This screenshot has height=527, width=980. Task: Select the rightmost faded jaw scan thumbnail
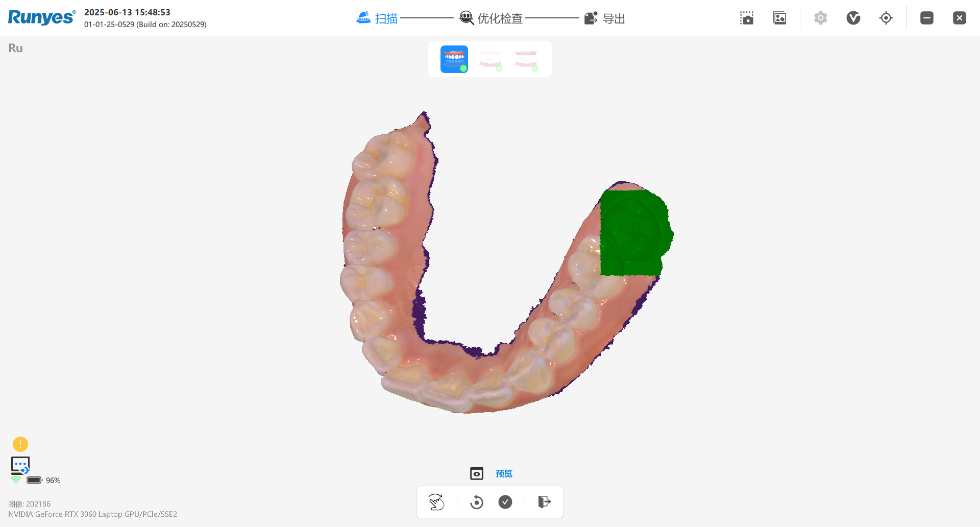(526, 59)
